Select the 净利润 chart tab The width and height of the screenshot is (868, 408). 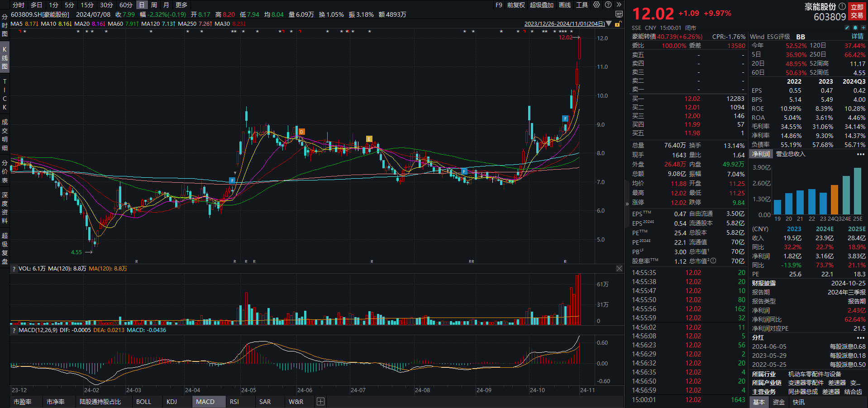[761, 154]
